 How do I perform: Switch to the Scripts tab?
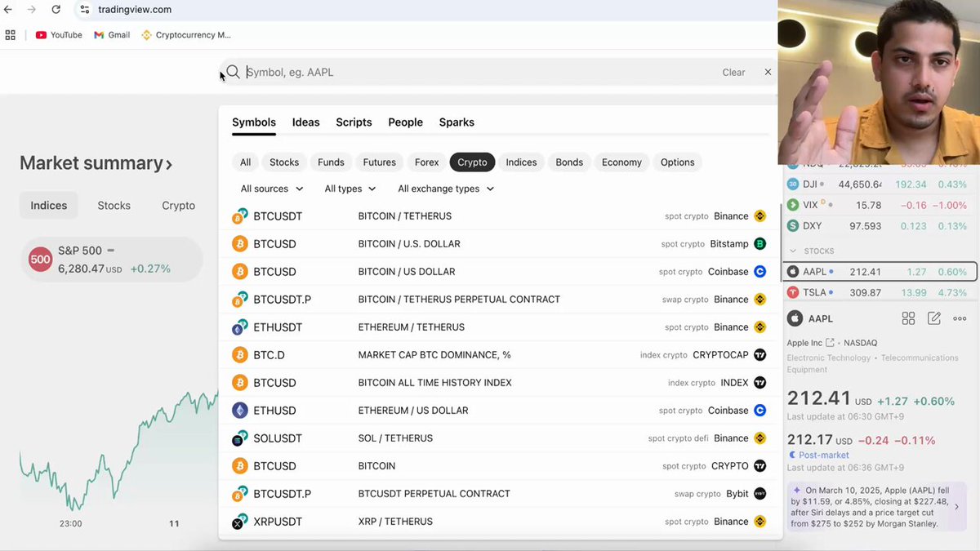pyautogui.click(x=354, y=122)
